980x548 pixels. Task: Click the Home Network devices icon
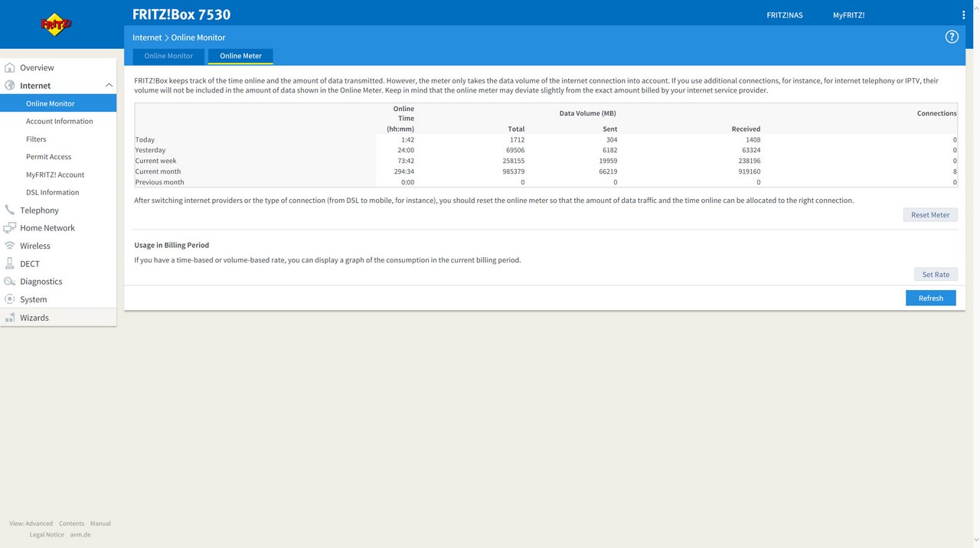[x=10, y=228]
